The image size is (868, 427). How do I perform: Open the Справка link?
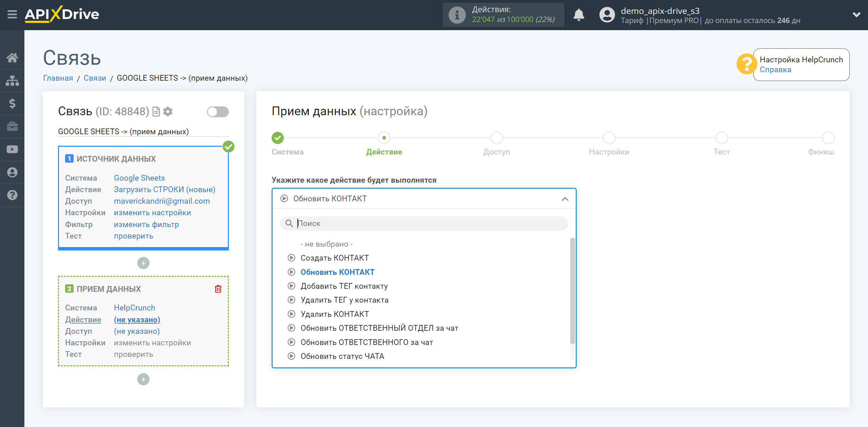775,70
